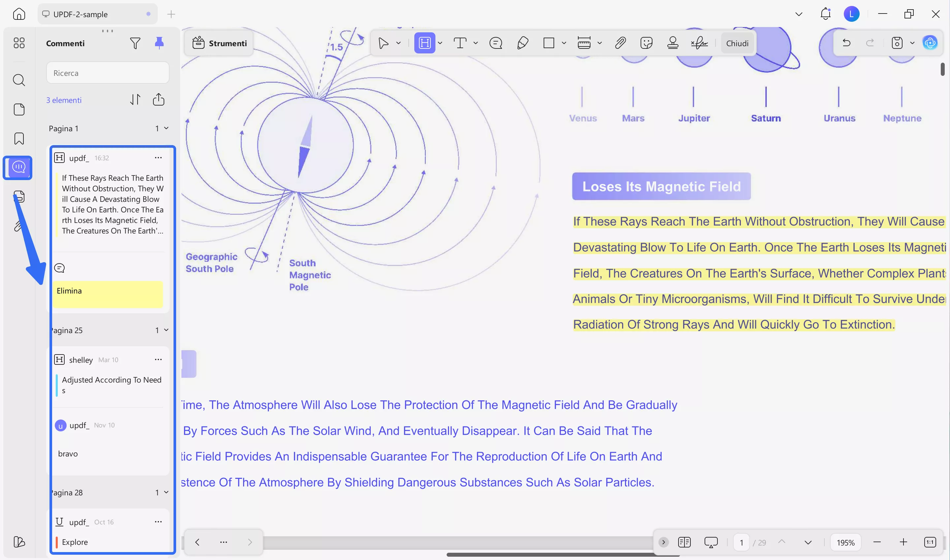950x560 pixels.
Task: Export comments using share icon
Action: tap(159, 100)
